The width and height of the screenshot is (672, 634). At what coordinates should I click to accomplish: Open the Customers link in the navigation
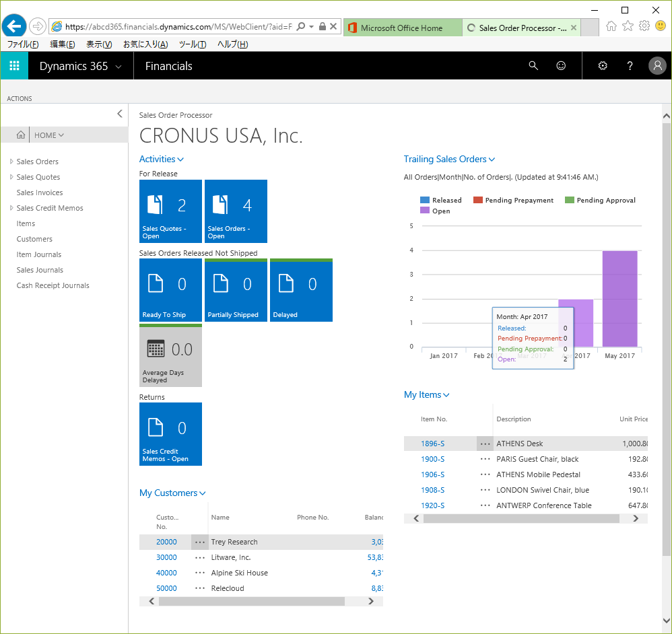(34, 239)
